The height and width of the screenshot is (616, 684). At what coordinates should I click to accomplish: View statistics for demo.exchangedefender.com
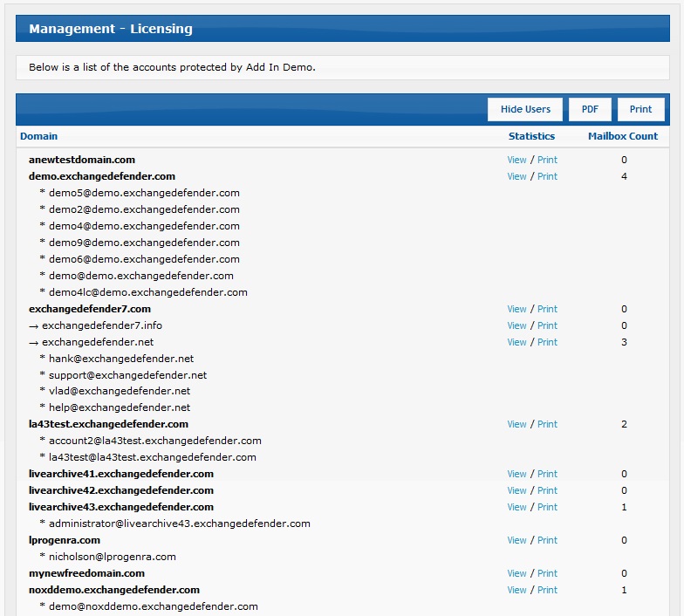(516, 176)
